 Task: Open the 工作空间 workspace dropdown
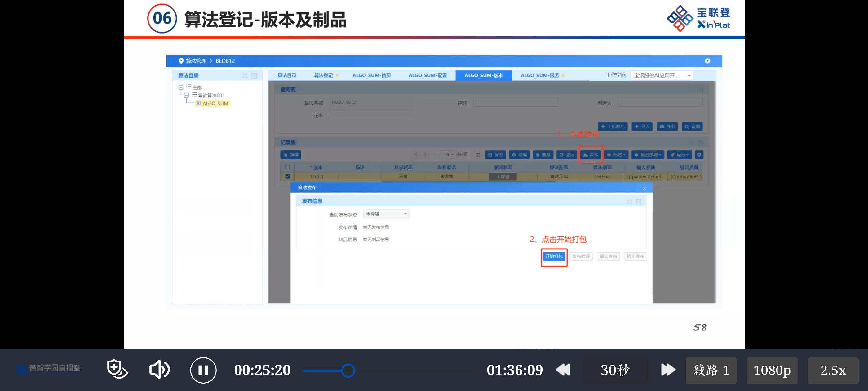(x=662, y=75)
